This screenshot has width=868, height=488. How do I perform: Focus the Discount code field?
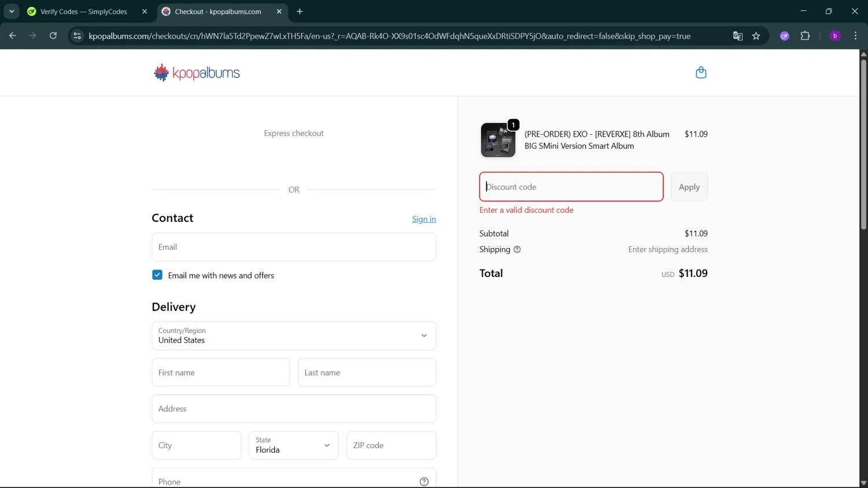[x=571, y=187]
